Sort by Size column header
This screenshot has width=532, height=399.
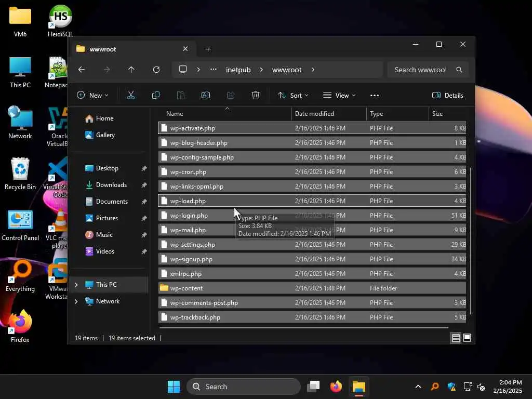tap(448, 114)
